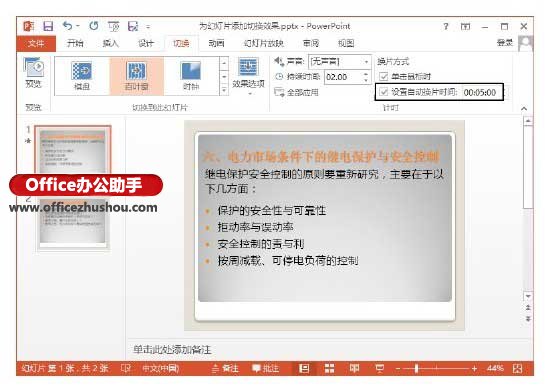Adjust the 持续时间 duration spinner arrows
Viewport: 545px width, 389px height.
366,77
